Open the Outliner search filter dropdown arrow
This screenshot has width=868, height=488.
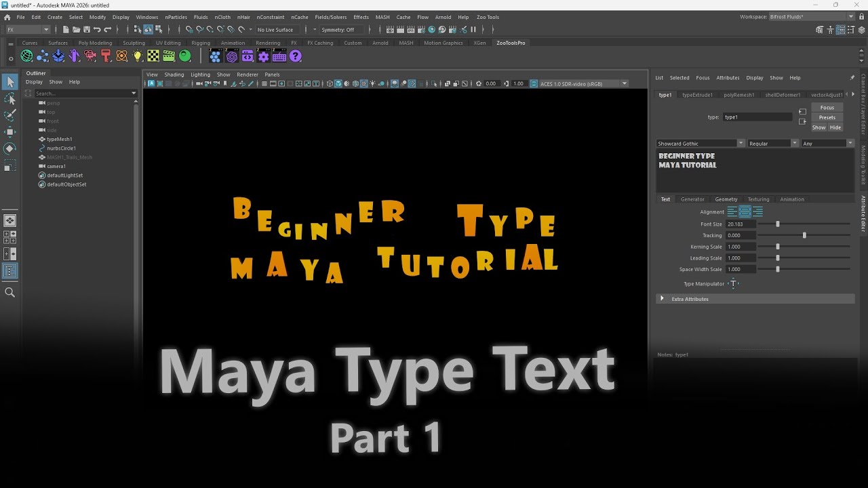tap(134, 93)
